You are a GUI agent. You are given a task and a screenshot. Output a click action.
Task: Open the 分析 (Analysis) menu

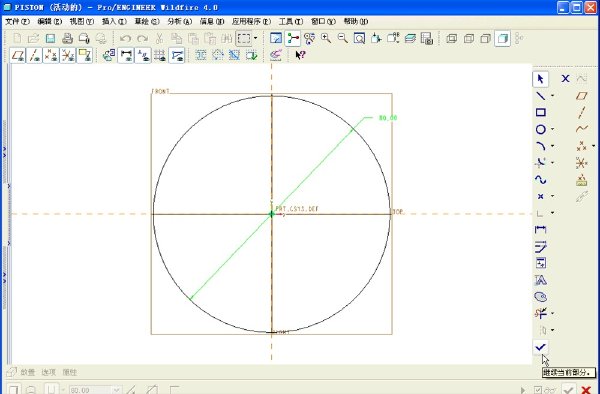point(179,21)
